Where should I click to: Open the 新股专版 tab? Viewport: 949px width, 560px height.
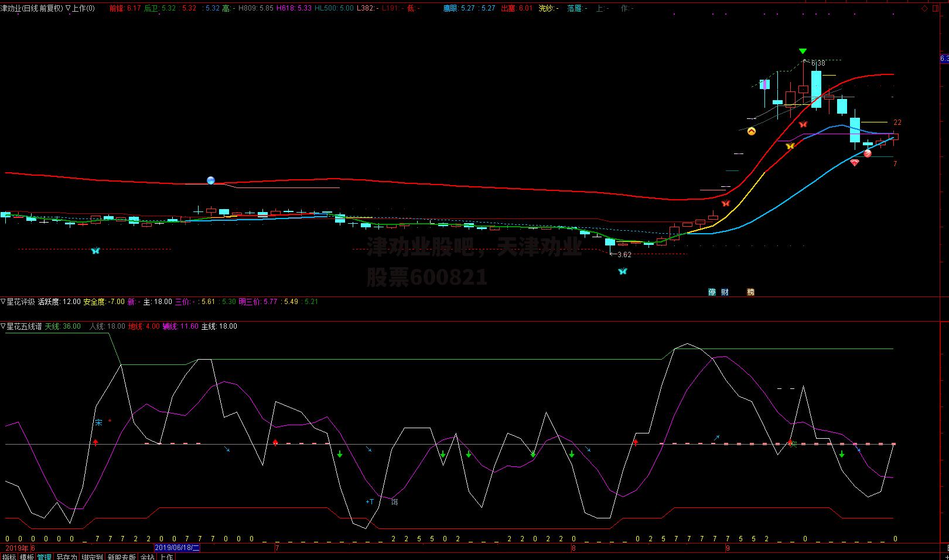122,556
